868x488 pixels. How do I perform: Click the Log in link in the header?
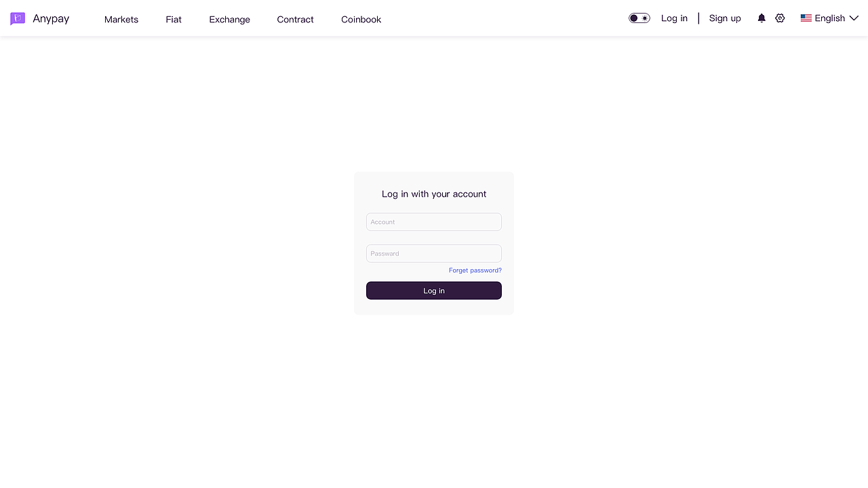(674, 18)
